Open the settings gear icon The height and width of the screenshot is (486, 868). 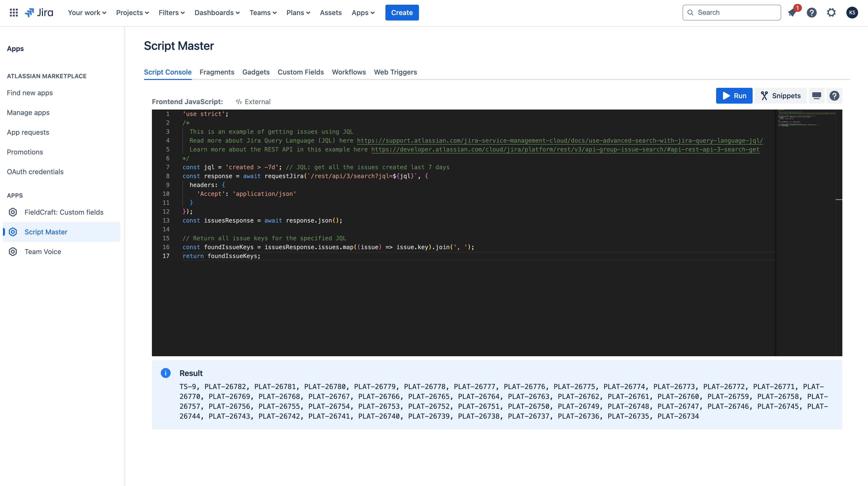coord(831,13)
